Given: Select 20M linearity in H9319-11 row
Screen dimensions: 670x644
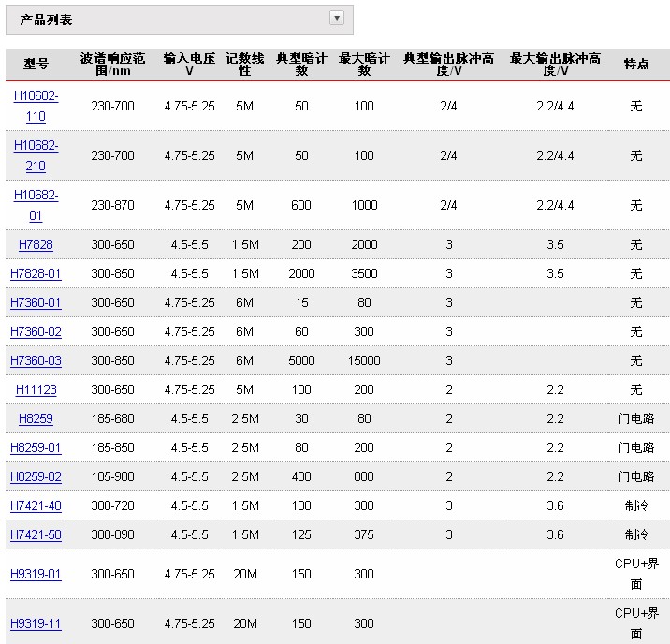Looking at the screenshot, I should [245, 623].
